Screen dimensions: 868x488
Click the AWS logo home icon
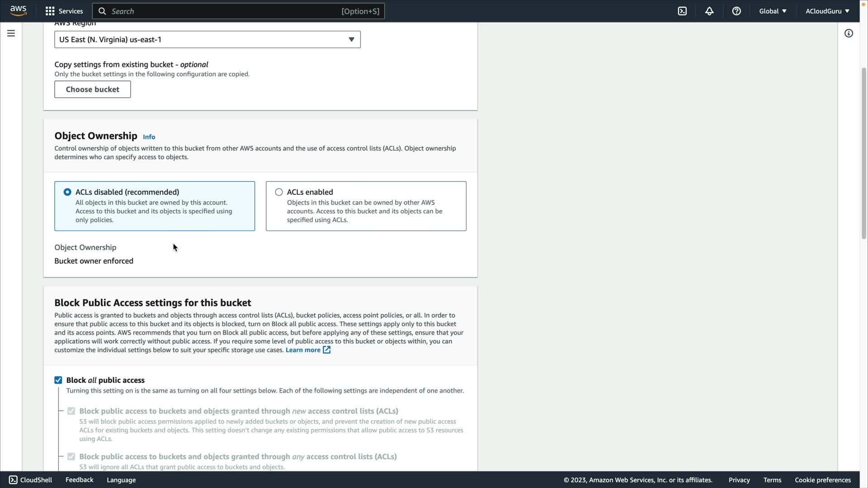point(18,11)
